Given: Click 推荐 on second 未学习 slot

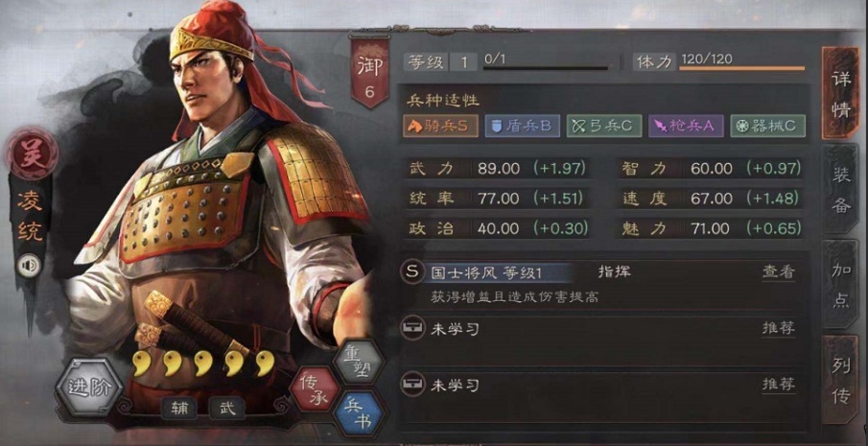Looking at the screenshot, I should [x=778, y=385].
